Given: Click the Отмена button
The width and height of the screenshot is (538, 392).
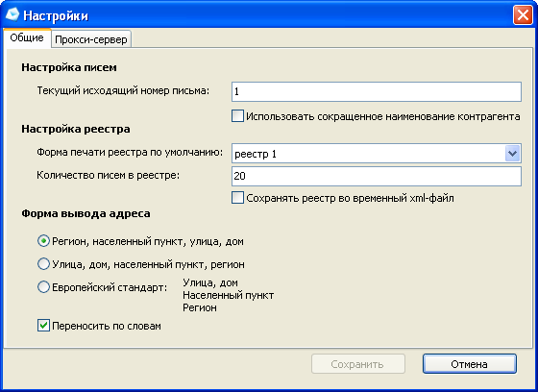Looking at the screenshot, I should tap(470, 364).
